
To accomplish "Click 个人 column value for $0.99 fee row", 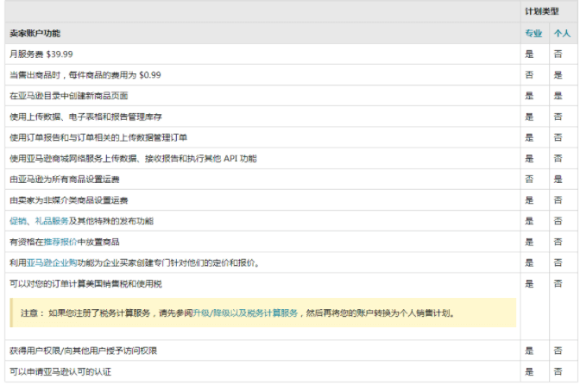I will tap(558, 75).
